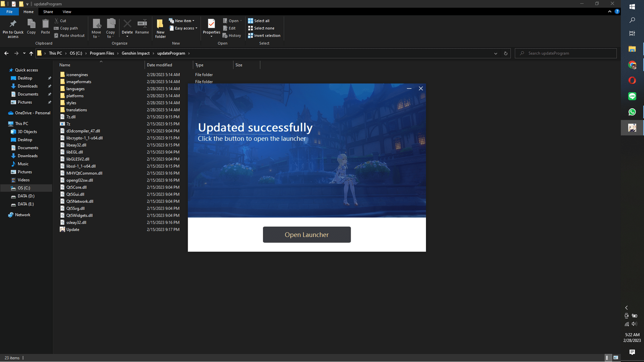
Task: Click the Edit ribbon command
Action: point(229,28)
